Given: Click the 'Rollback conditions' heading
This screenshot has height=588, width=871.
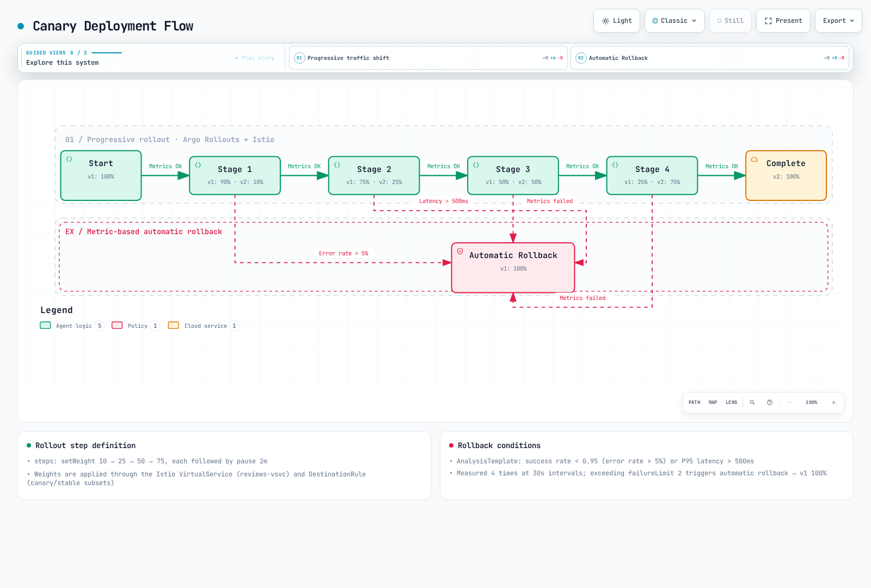Looking at the screenshot, I should (499, 445).
